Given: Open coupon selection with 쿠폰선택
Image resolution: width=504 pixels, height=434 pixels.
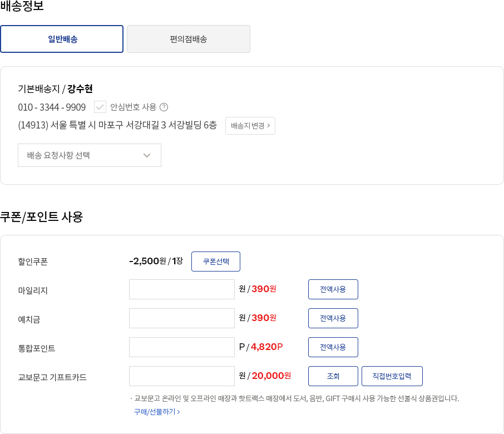Looking at the screenshot, I should pyautogui.click(x=216, y=262).
